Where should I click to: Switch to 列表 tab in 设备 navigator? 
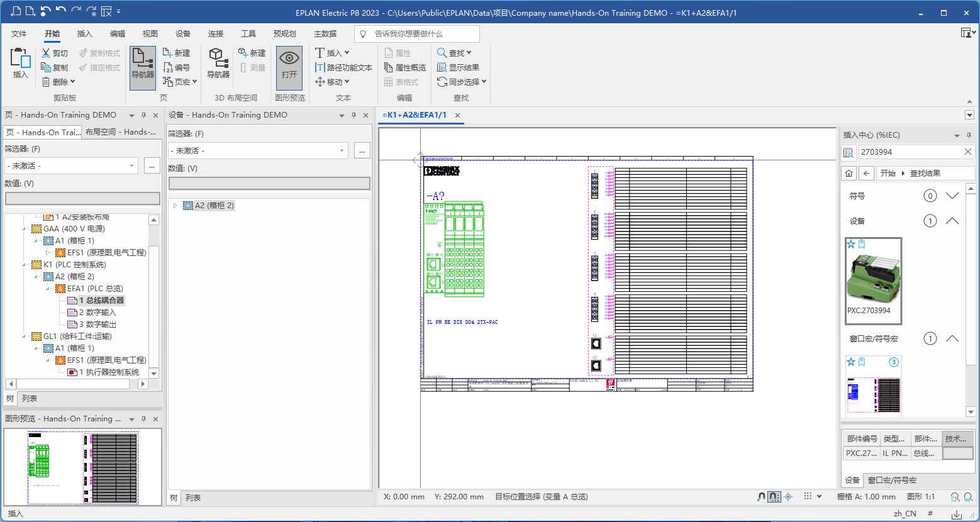tap(193, 498)
